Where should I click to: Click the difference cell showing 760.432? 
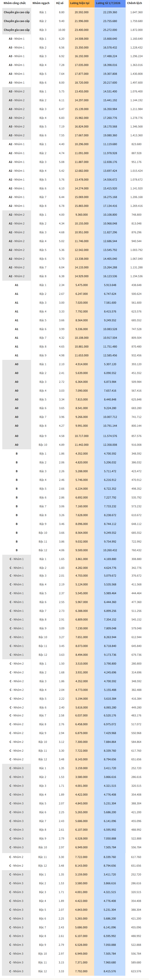click(x=136, y=550)
